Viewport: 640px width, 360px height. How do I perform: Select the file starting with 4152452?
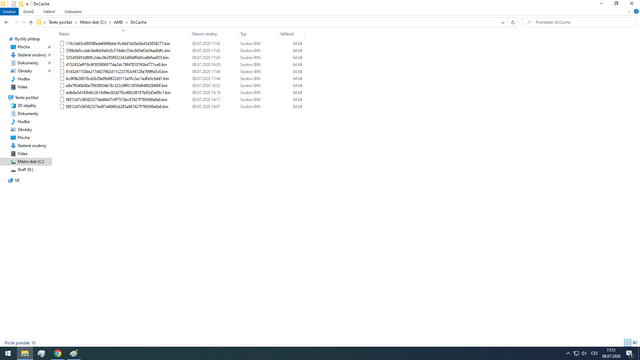click(116, 64)
